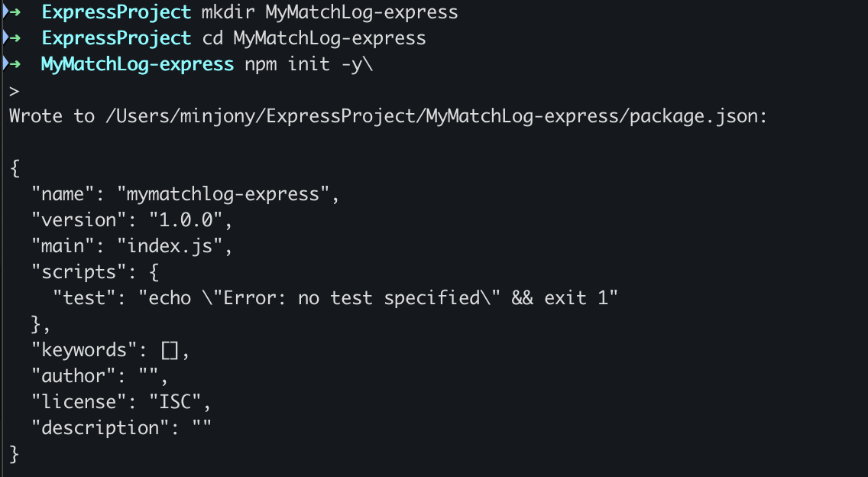
Task: Click the "1.0.0" version value
Action: pos(186,220)
